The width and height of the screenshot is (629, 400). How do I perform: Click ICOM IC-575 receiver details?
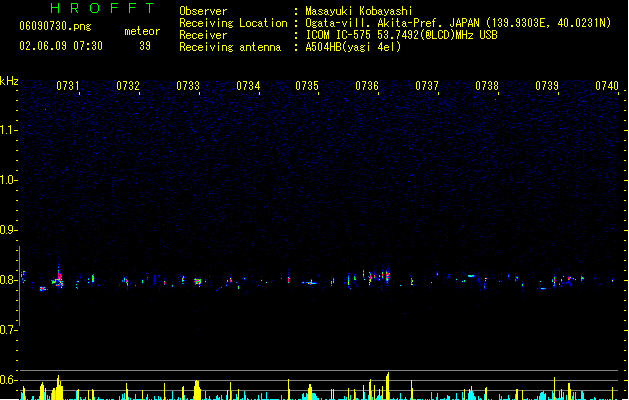[x=401, y=35]
